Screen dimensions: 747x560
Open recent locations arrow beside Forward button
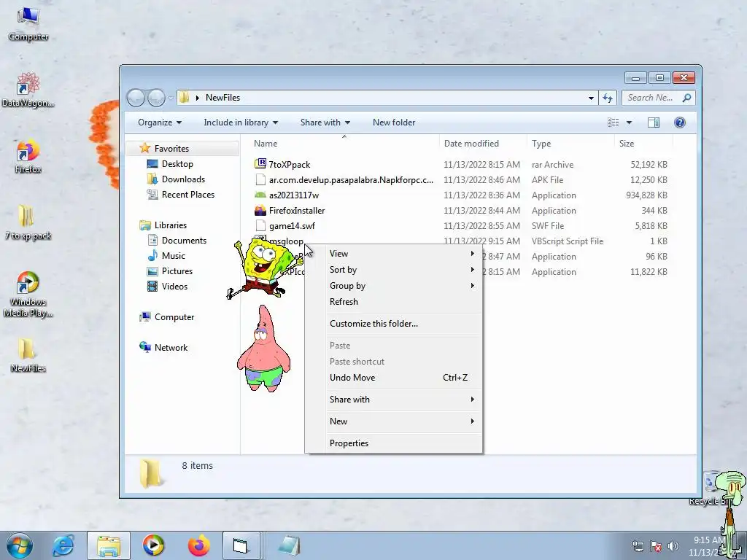click(171, 98)
